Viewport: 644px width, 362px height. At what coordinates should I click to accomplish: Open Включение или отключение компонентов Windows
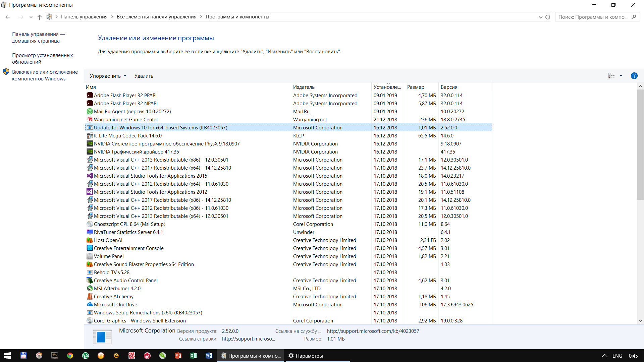click(x=45, y=75)
